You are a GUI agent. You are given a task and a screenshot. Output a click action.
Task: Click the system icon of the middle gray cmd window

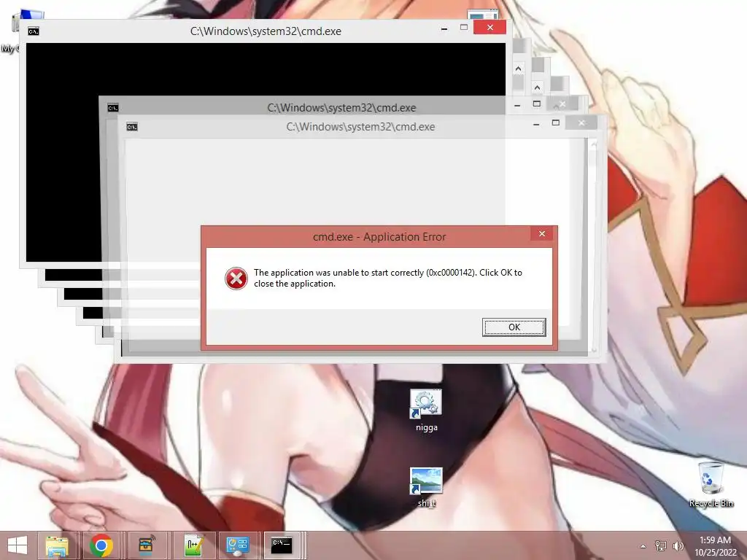pos(113,108)
